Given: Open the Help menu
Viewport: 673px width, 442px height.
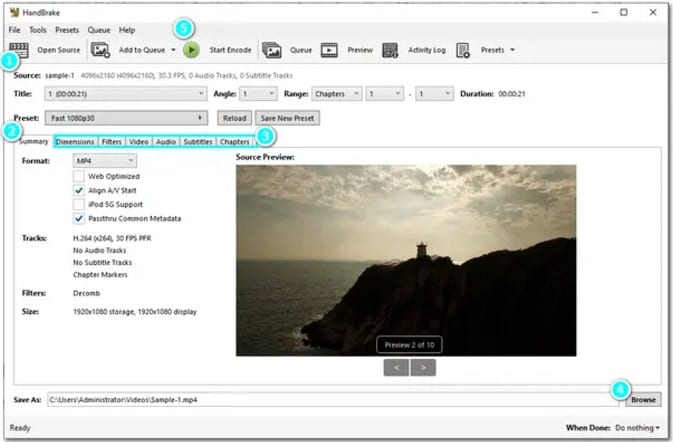Looking at the screenshot, I should [x=127, y=30].
